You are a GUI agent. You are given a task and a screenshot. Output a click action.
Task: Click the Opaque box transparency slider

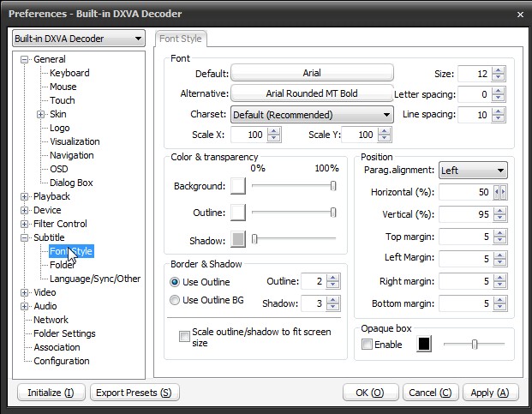tap(474, 344)
